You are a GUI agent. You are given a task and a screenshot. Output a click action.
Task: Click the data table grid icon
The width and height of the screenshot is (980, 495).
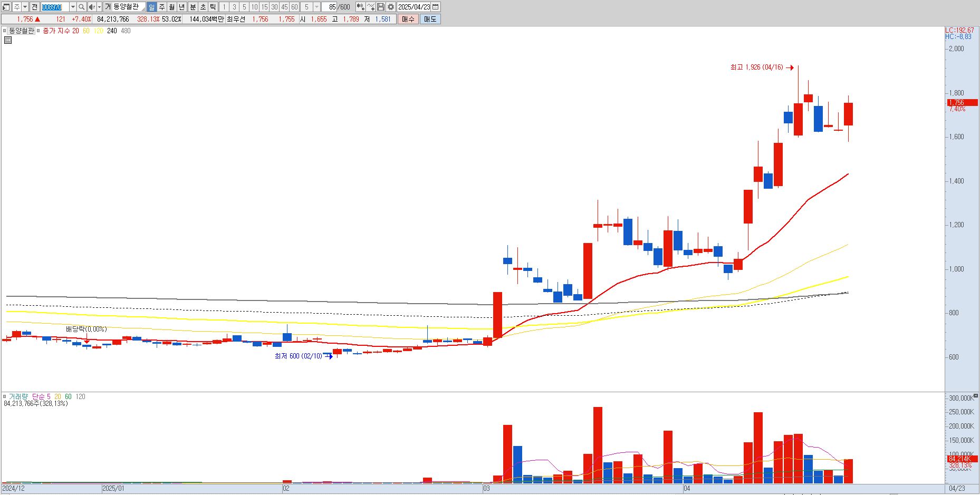[x=8, y=40]
